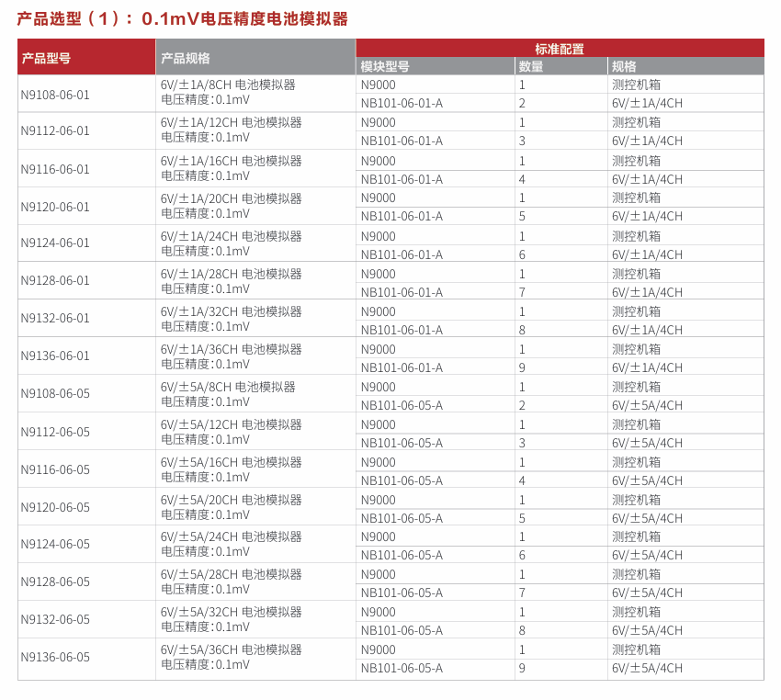Click the 6V/±1A/8CH 电池模拟器 spec cell
781x700 pixels.
(x=228, y=85)
